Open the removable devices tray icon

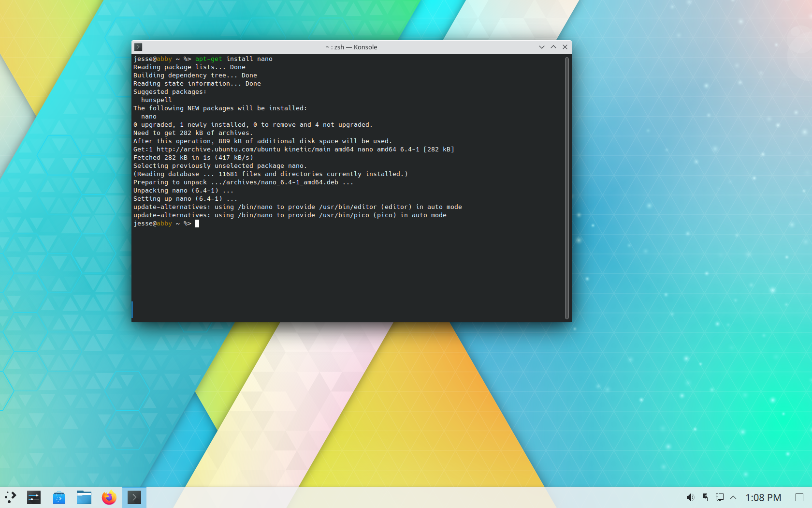point(705,497)
